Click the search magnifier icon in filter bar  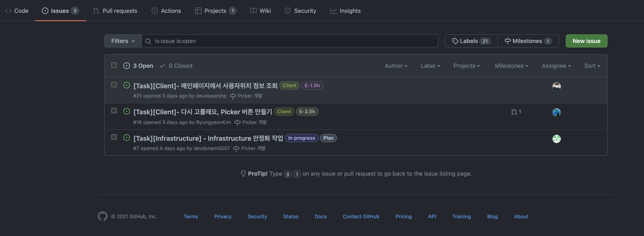pyautogui.click(x=148, y=41)
